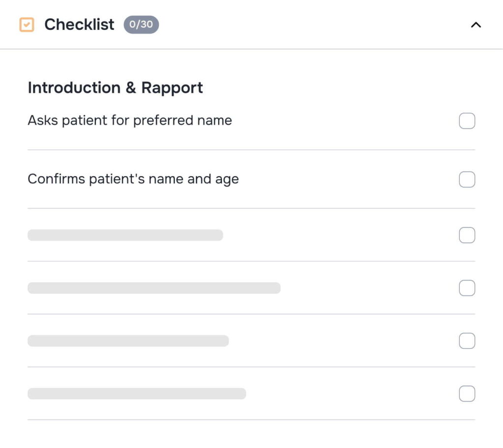
Task: Check the last visible checklist checkbox
Action: [467, 394]
